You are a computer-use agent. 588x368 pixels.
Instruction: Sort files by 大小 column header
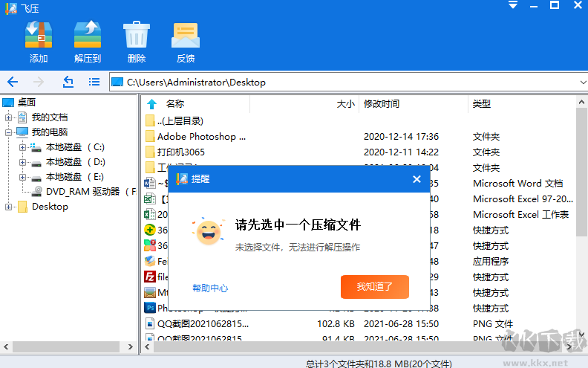click(345, 104)
